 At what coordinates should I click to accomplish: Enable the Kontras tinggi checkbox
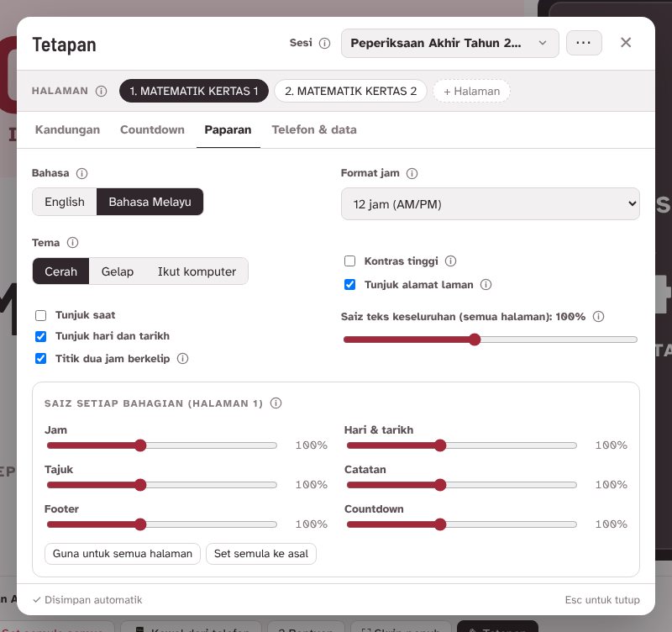pyautogui.click(x=349, y=261)
